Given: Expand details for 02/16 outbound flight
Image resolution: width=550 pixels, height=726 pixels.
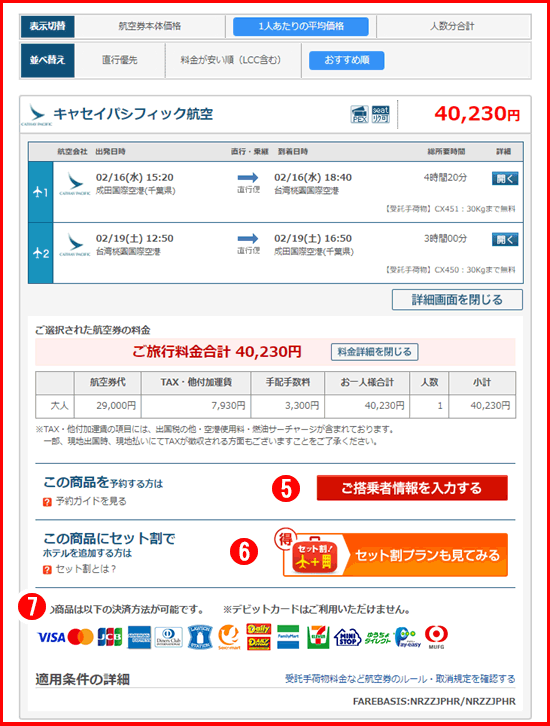Looking at the screenshot, I should 505,179.
